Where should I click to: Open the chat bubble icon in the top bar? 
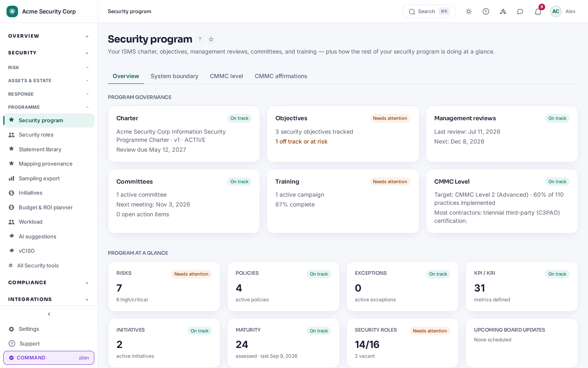click(520, 11)
